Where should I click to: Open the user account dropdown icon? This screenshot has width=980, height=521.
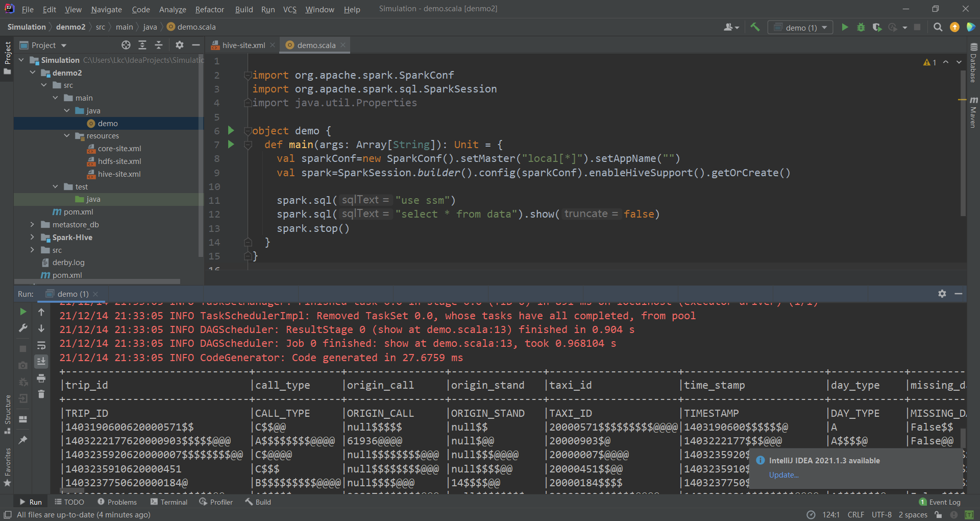click(x=731, y=27)
